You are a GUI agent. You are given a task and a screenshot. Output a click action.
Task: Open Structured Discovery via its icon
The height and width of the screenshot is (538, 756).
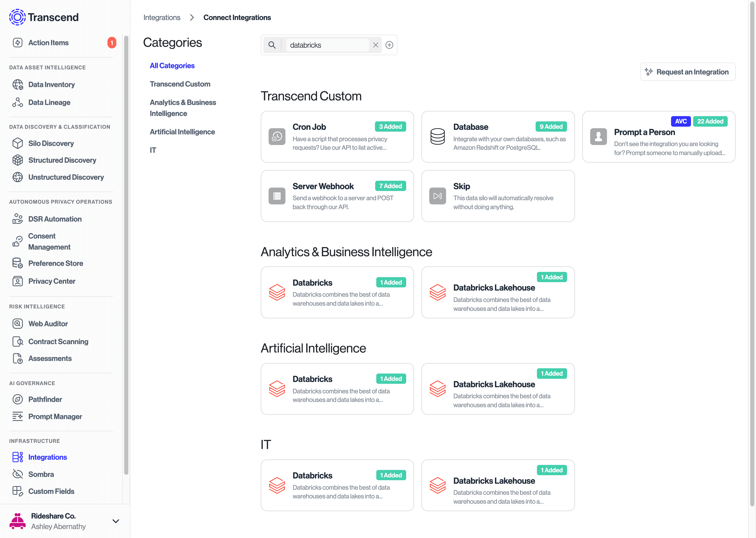(18, 160)
